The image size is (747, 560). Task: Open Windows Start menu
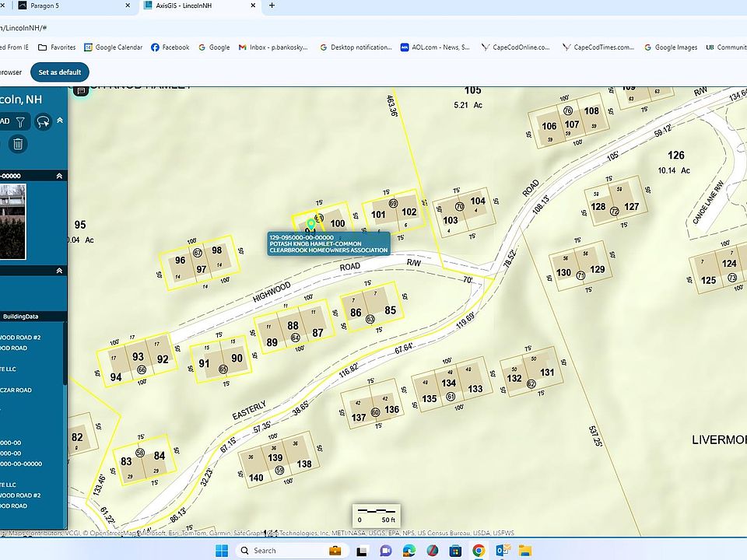click(x=221, y=550)
